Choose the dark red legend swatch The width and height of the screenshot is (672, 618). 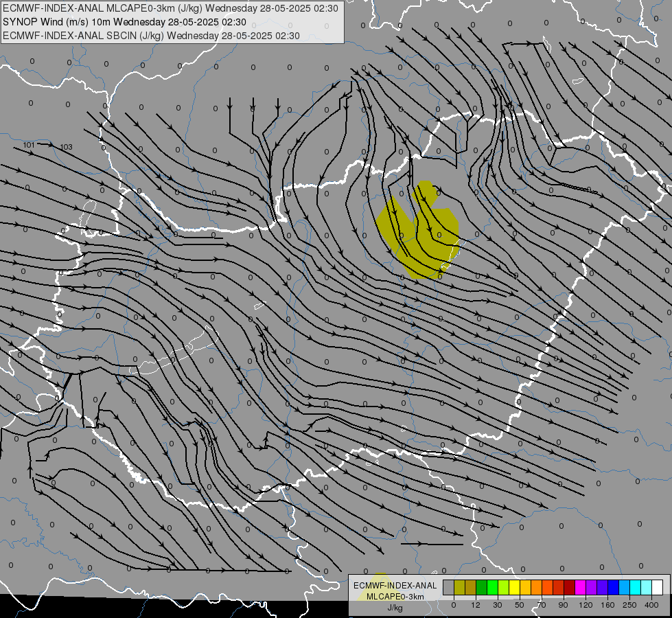570,587
